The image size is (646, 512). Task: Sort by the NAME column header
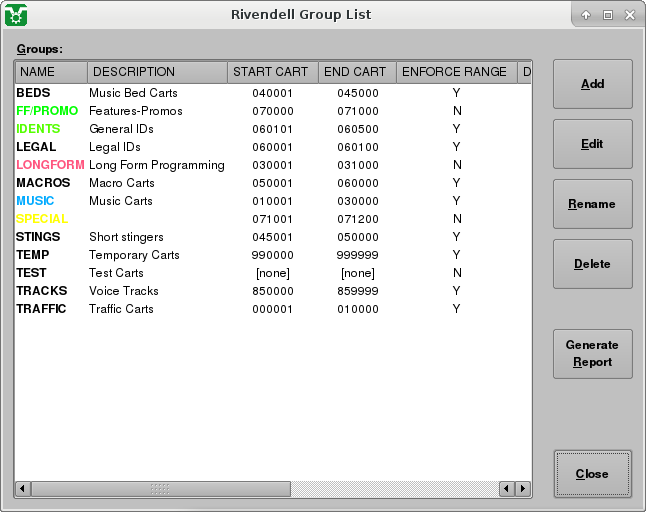51,72
